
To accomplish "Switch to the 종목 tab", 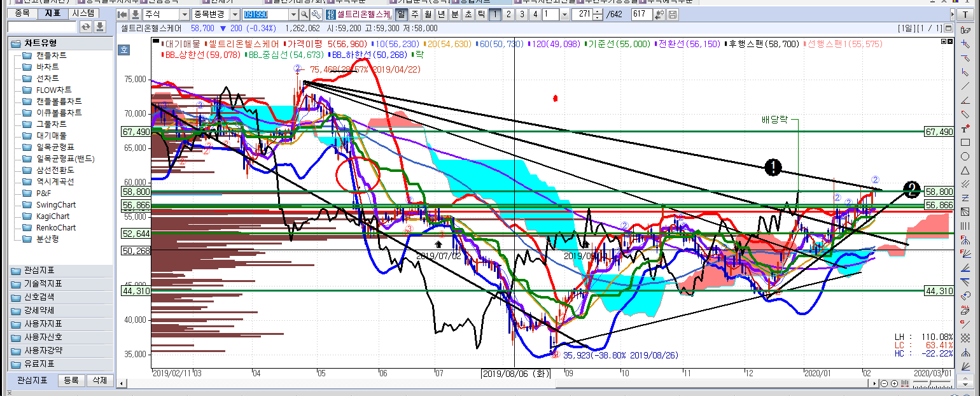I will pos(21,13).
